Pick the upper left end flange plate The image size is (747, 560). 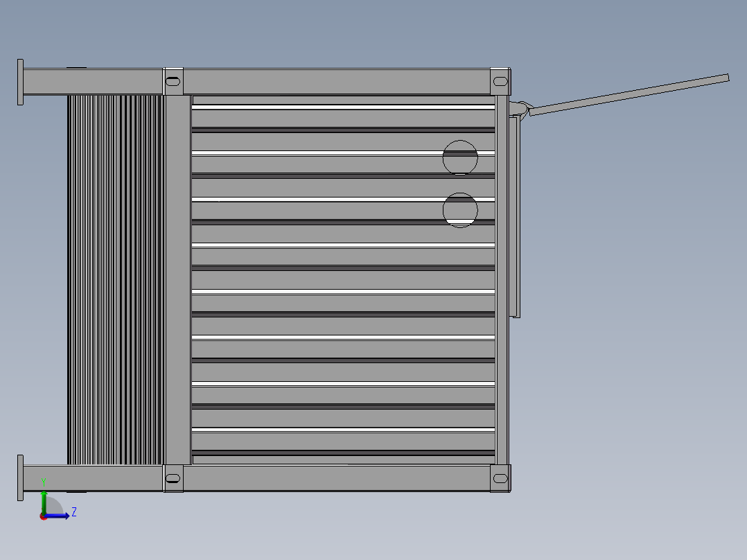[21, 82]
